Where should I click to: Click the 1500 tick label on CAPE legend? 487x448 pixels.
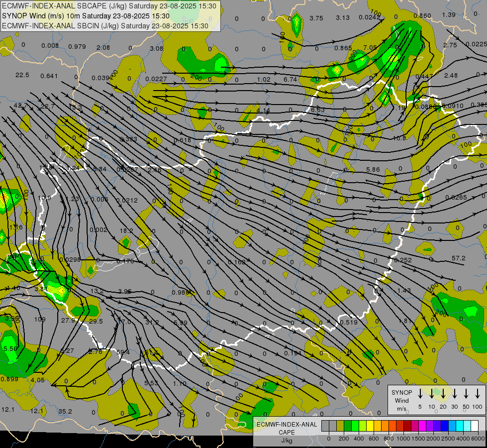pos(418,439)
